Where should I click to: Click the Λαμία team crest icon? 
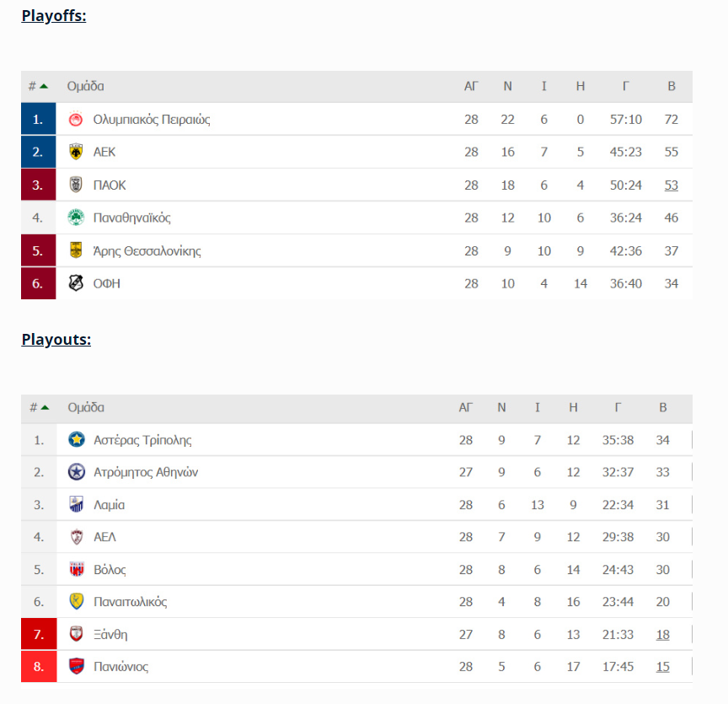coord(77,505)
